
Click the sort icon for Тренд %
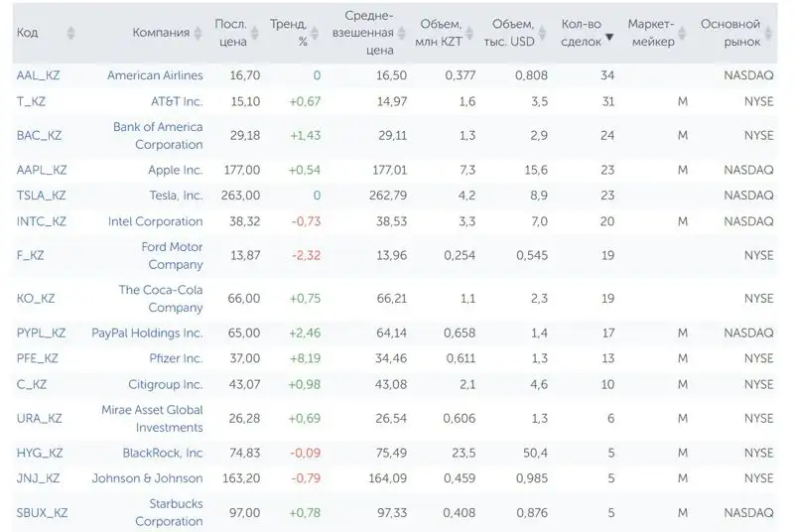(x=317, y=33)
